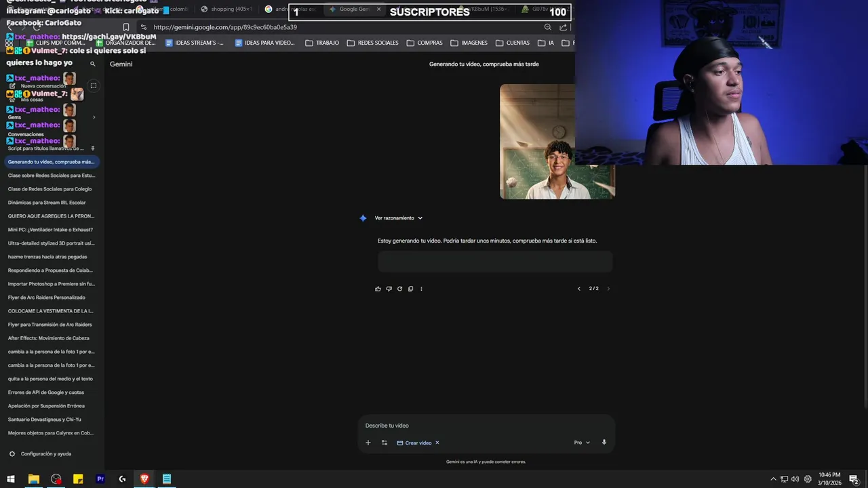868x488 pixels.
Task: Open the Logitech G taskbar app
Action: click(122, 479)
